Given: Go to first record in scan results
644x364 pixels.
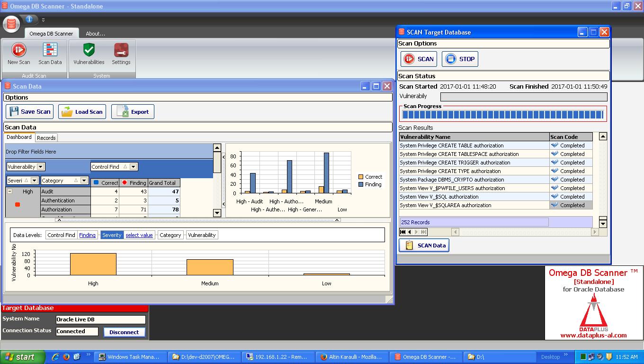Looking at the screenshot, I should pyautogui.click(x=402, y=232).
